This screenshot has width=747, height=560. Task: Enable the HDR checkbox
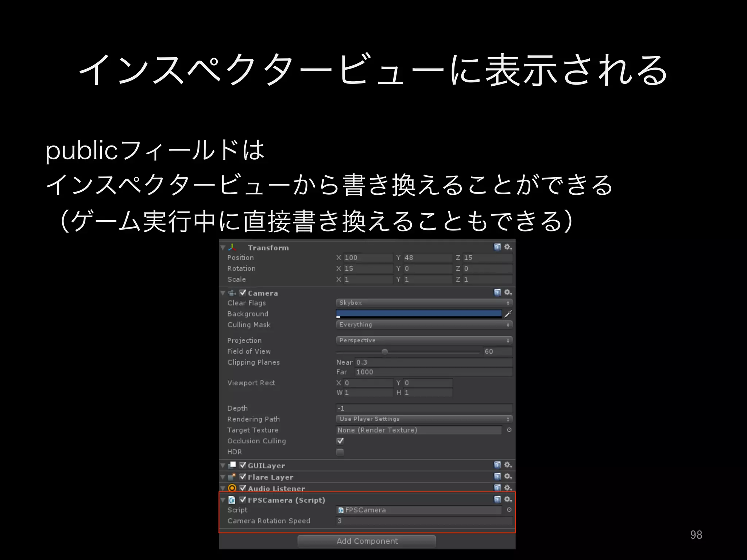(340, 452)
